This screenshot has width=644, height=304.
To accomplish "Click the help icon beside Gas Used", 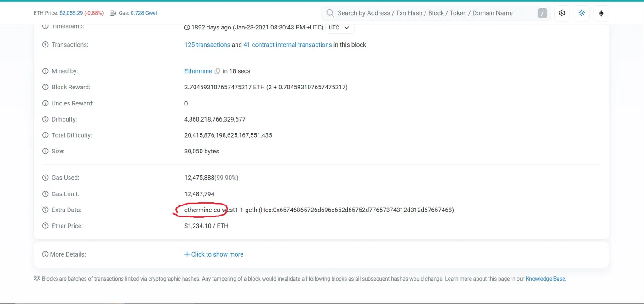I will click(x=45, y=178).
